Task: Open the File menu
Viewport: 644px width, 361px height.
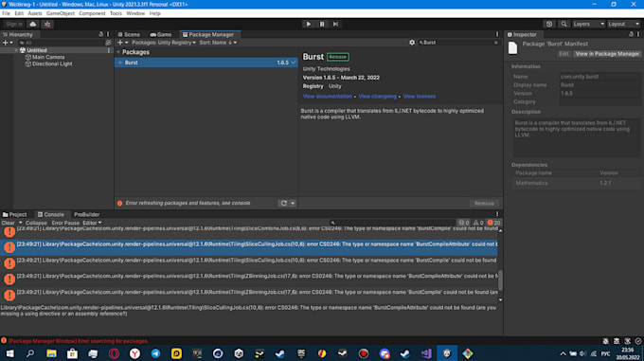Action: pos(6,13)
